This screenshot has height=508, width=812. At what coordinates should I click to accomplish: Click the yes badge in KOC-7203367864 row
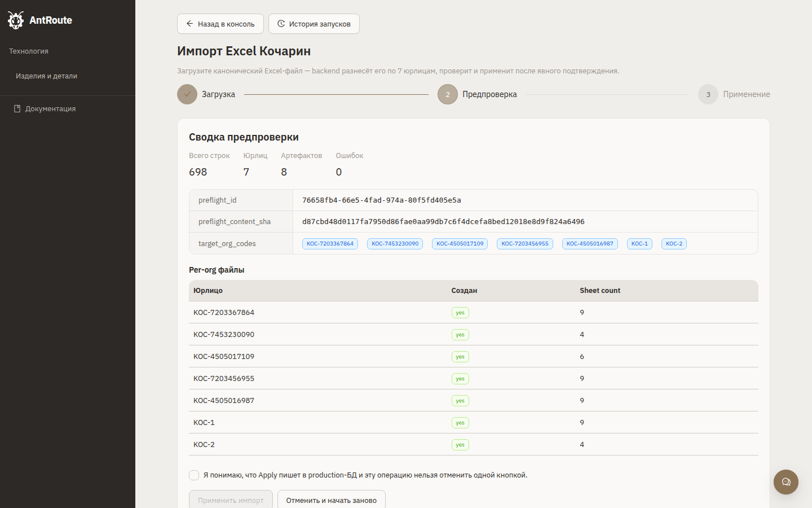click(x=460, y=313)
